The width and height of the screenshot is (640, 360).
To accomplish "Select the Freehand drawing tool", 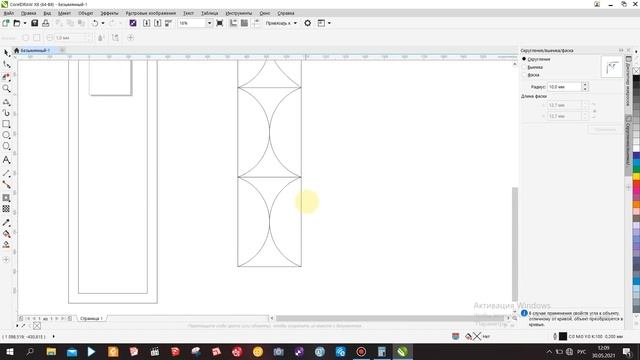I will 7,102.
